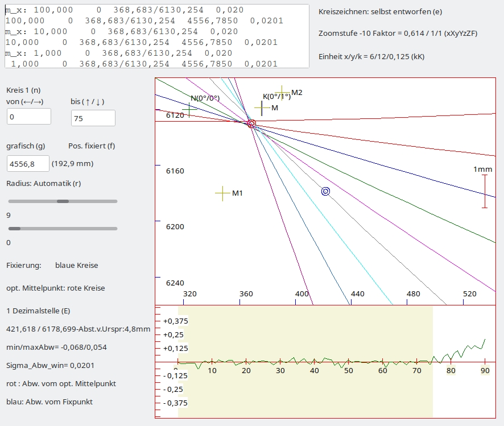Select the blue fixation circle in the plot
This screenshot has height=426, width=504.
325,192
